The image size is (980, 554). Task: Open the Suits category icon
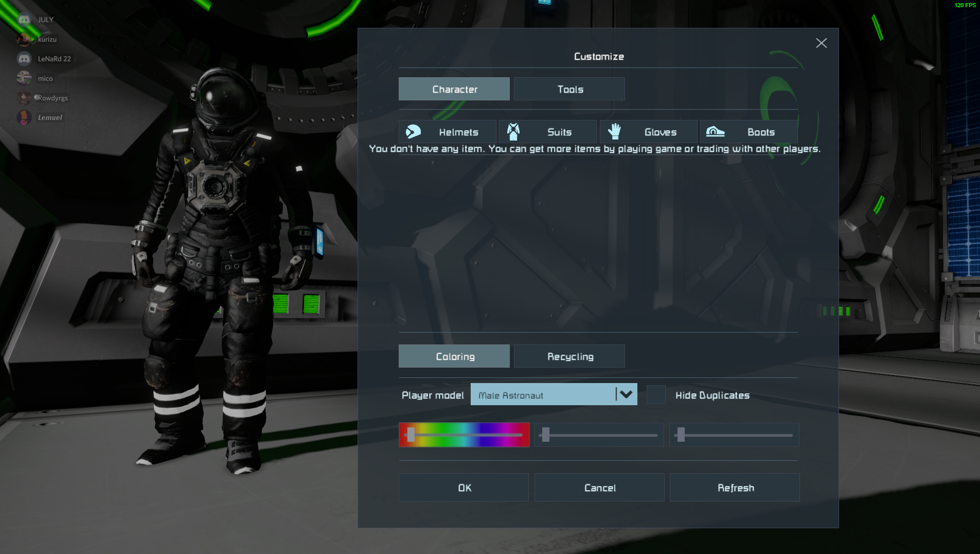point(513,132)
